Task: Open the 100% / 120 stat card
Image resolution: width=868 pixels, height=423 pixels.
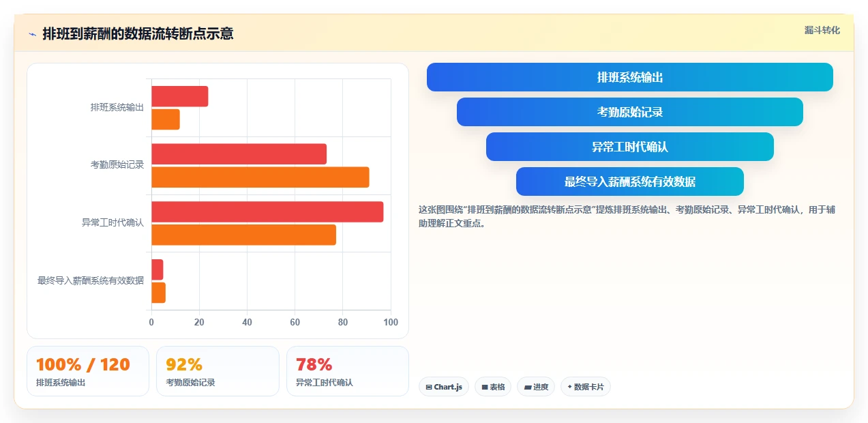Action: tap(88, 371)
